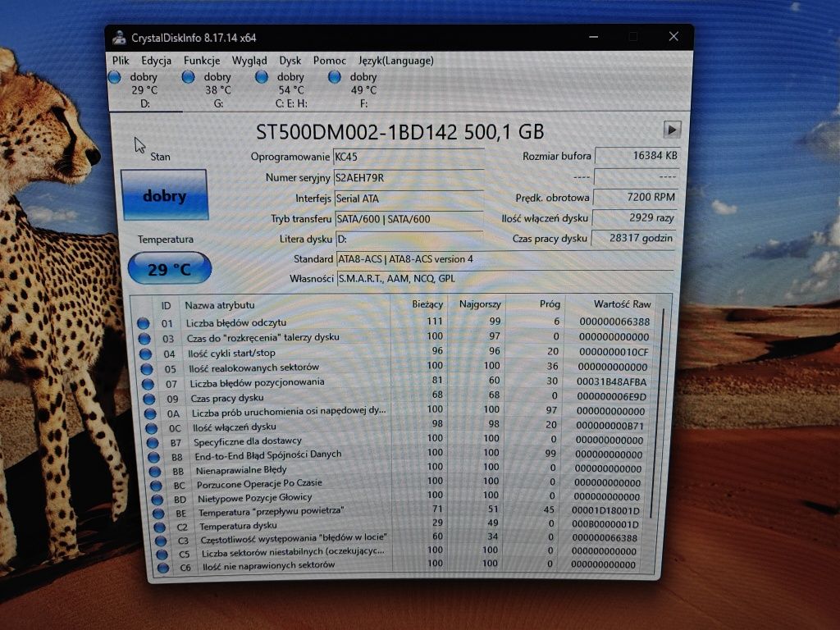Image resolution: width=840 pixels, height=630 pixels.
Task: Click the Litera dysku field D:
Action: coord(410,239)
